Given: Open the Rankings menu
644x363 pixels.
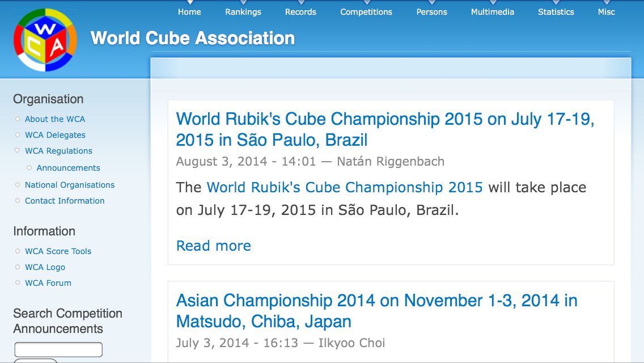Looking at the screenshot, I should coord(243,12).
